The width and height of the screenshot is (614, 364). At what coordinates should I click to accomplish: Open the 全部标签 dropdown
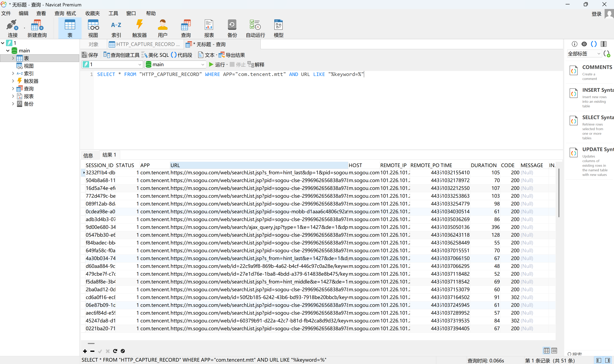coord(584,54)
